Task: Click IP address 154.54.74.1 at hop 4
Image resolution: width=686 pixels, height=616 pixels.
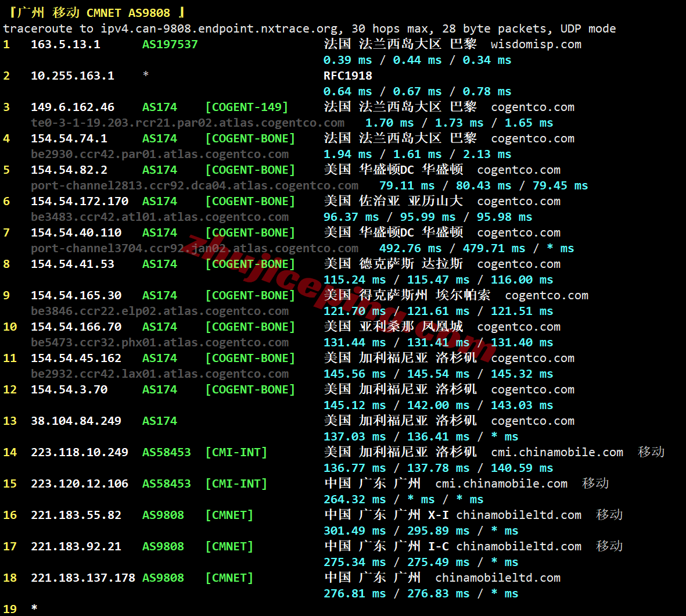Action: (69, 139)
